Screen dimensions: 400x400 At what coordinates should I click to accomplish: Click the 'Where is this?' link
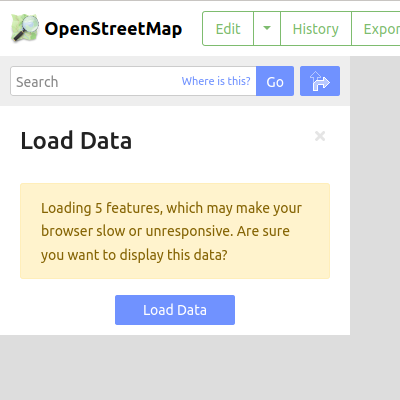click(216, 81)
